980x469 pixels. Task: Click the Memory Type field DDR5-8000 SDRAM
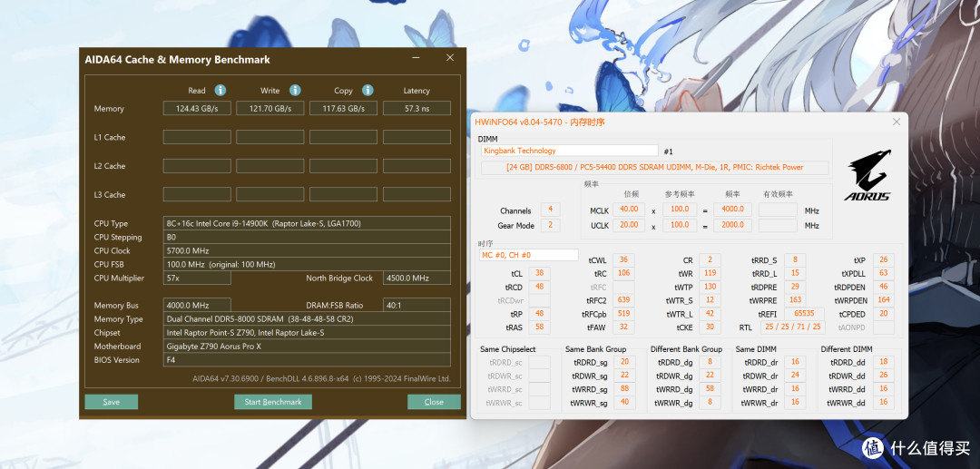pos(307,319)
